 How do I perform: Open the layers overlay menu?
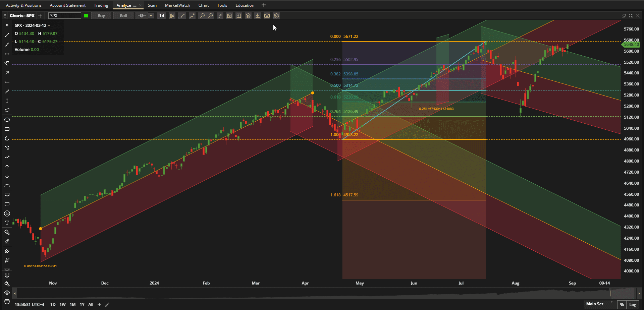pyautogui.click(x=248, y=16)
